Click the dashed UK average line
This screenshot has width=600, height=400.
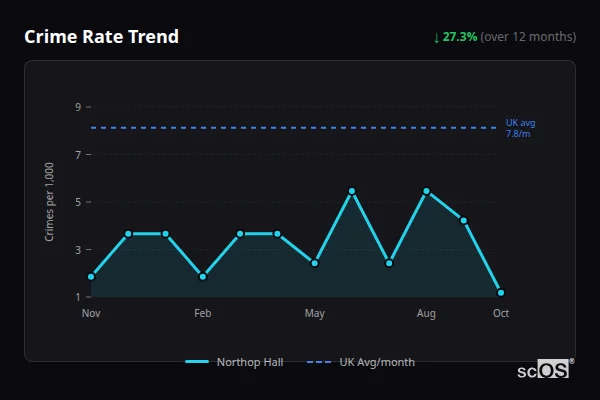click(x=293, y=128)
